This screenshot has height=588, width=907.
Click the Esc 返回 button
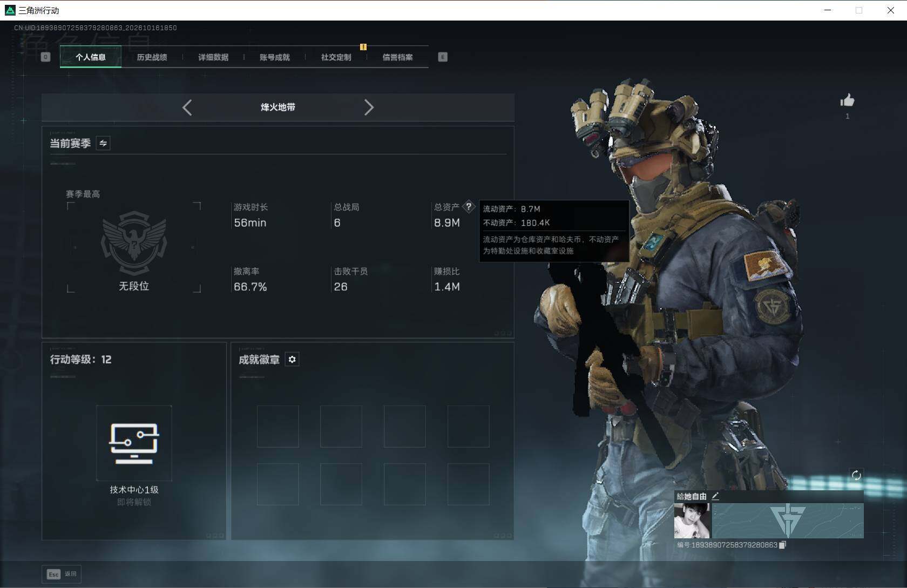pos(62,574)
